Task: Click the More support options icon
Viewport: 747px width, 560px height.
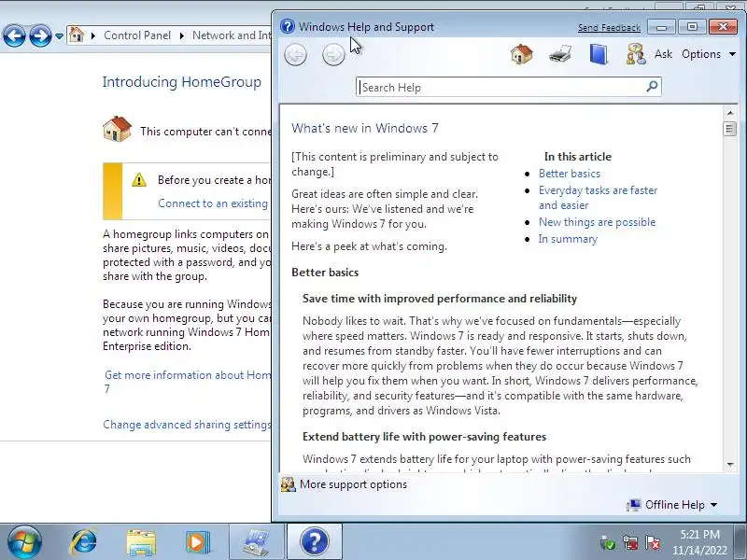Action: 289,484
